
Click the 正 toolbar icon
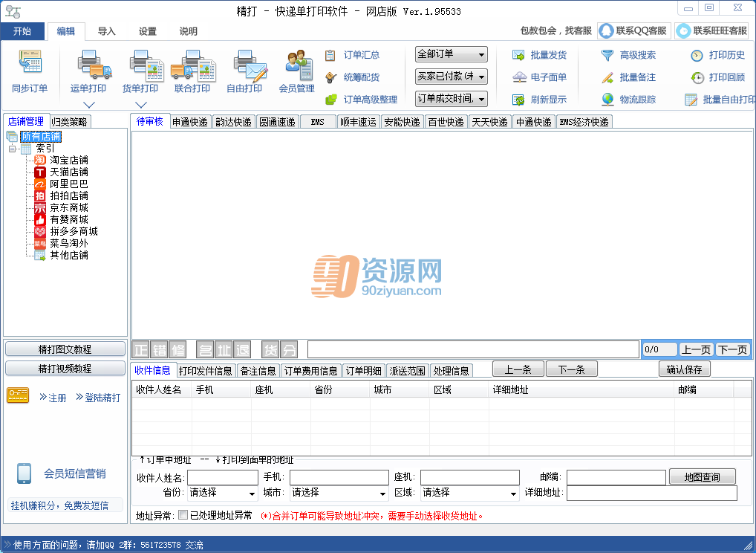(141, 349)
